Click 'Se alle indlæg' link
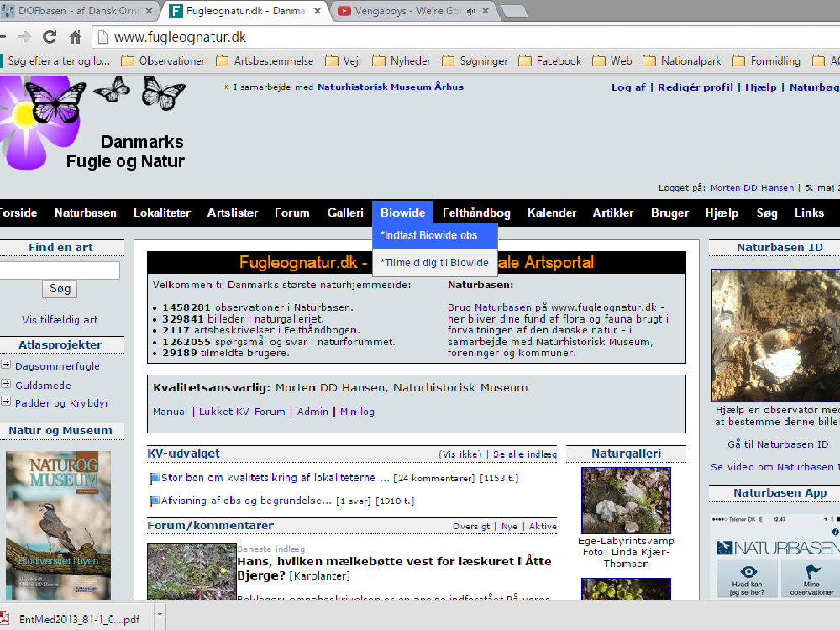 [525, 454]
